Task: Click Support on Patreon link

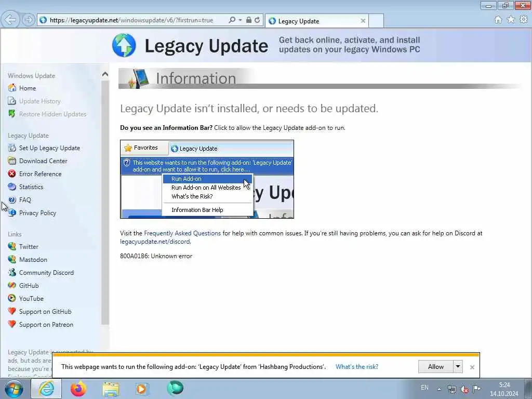Action: pyautogui.click(x=46, y=324)
